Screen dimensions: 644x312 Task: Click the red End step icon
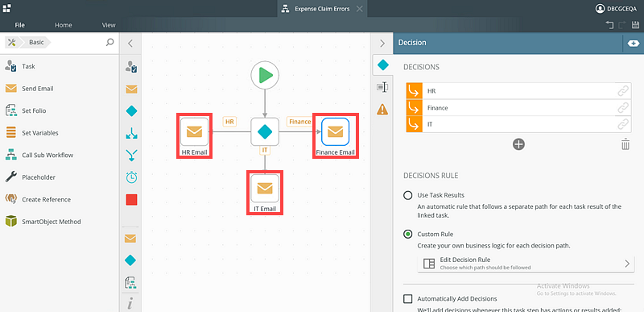pos(131,200)
